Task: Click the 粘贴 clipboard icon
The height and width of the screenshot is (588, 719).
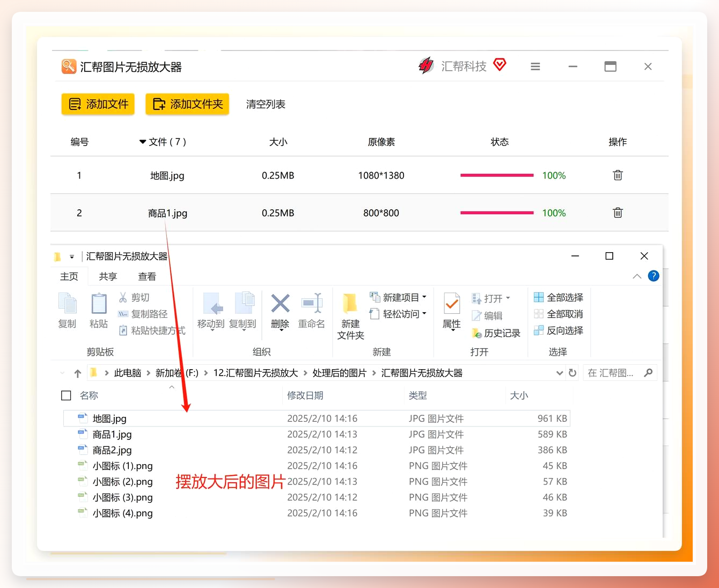Action: (99, 303)
